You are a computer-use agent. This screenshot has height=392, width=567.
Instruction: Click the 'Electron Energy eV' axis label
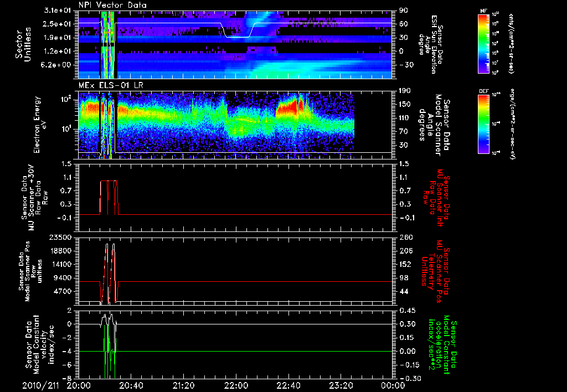[x=41, y=125]
